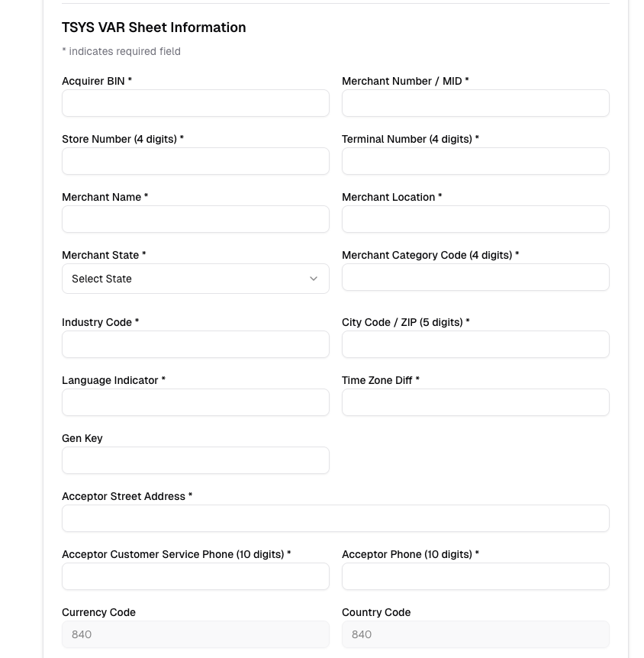644x658 pixels.
Task: Click inside the Acquirer BIN field
Action: pos(195,103)
